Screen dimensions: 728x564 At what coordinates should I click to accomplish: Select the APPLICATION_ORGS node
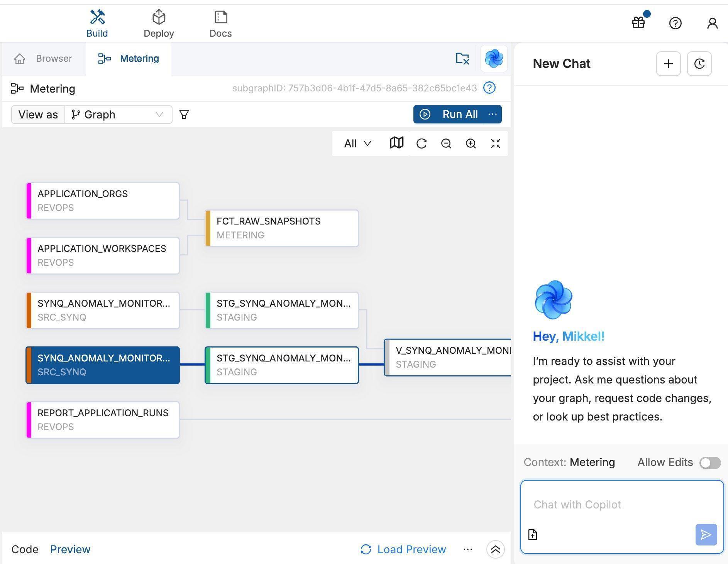103,201
